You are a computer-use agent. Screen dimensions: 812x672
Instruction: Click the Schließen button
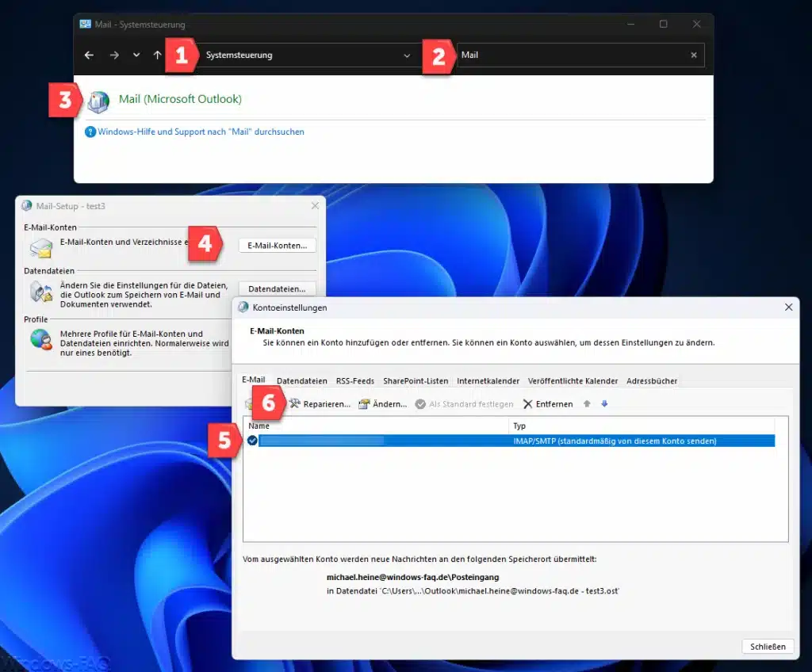click(x=768, y=647)
